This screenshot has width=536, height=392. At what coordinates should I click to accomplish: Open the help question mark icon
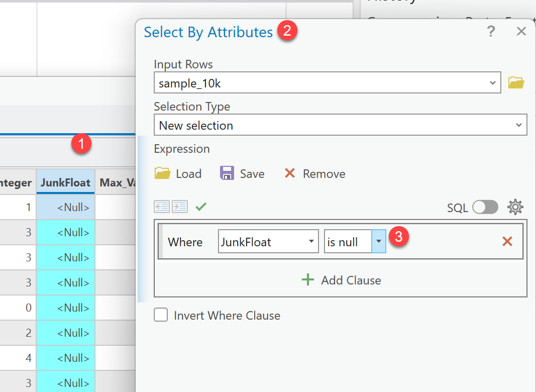pyautogui.click(x=491, y=32)
